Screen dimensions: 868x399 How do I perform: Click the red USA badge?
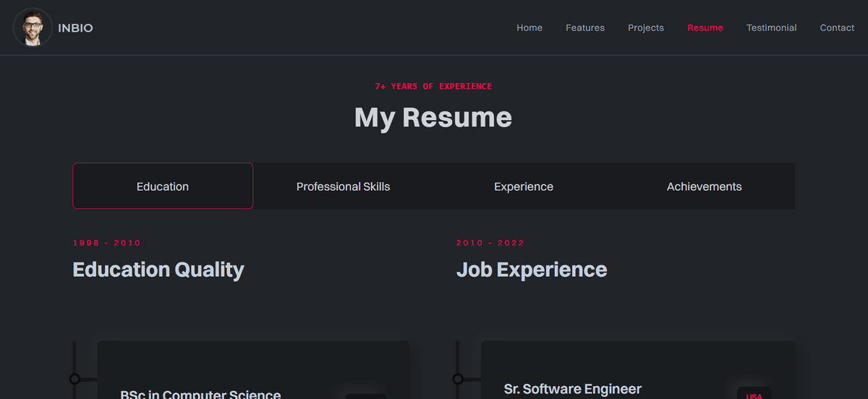(754, 395)
